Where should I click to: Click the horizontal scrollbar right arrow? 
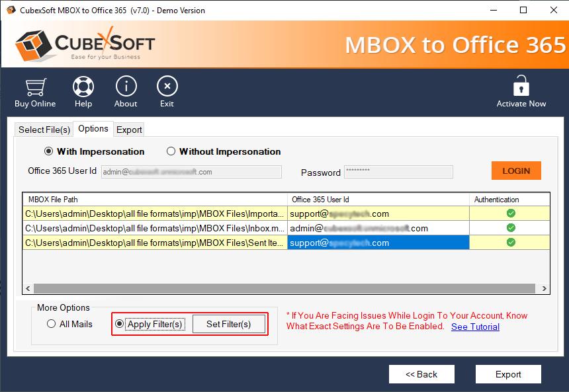(x=544, y=289)
